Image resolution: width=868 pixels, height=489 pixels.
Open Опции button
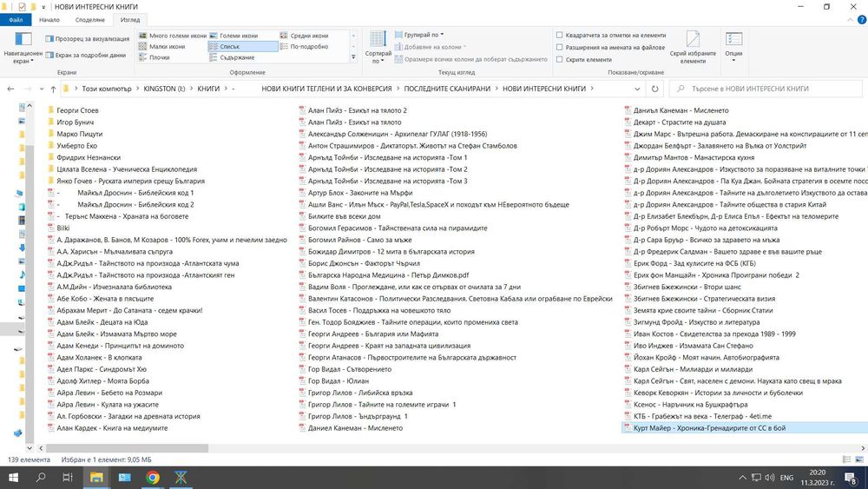pos(733,47)
